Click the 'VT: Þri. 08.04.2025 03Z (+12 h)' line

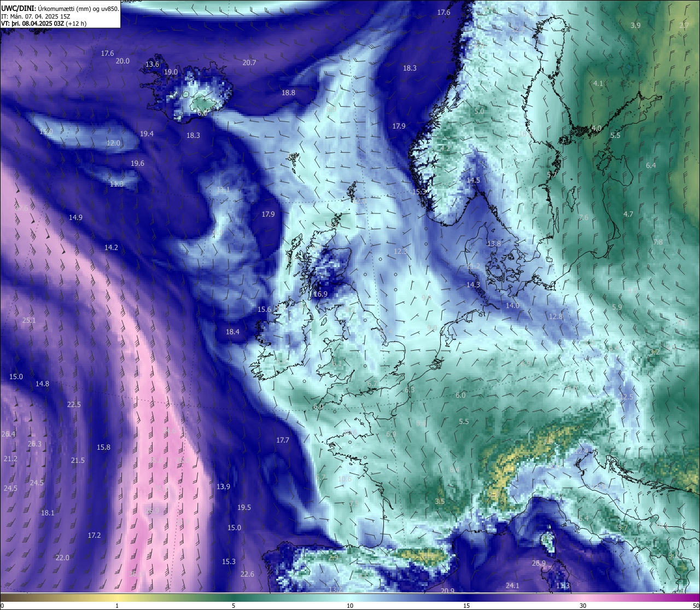(x=44, y=24)
